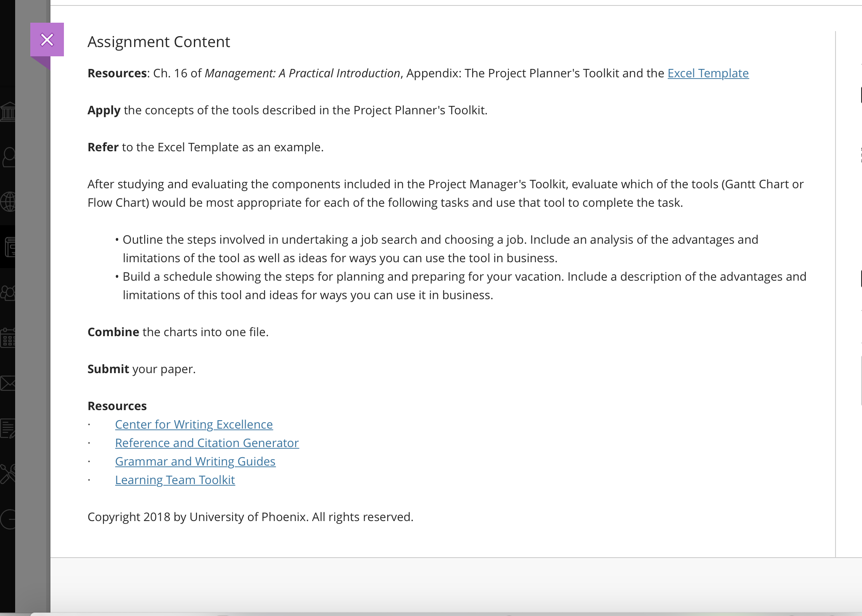
Task: Click the Resources section heading above the links
Action: click(x=117, y=406)
